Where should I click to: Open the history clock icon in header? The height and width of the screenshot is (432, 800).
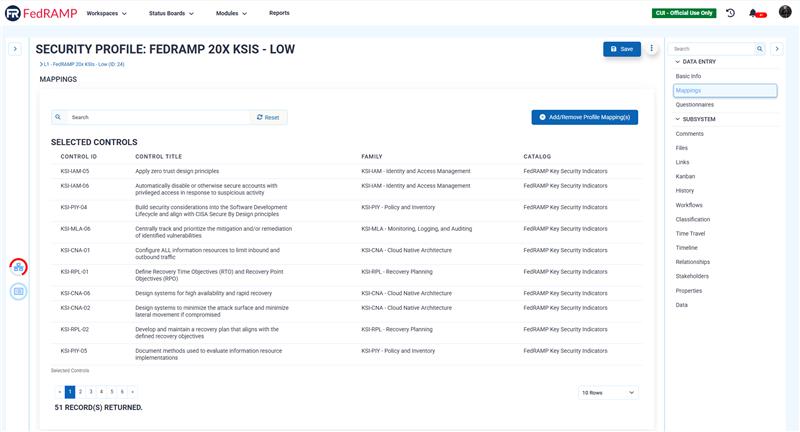731,13
